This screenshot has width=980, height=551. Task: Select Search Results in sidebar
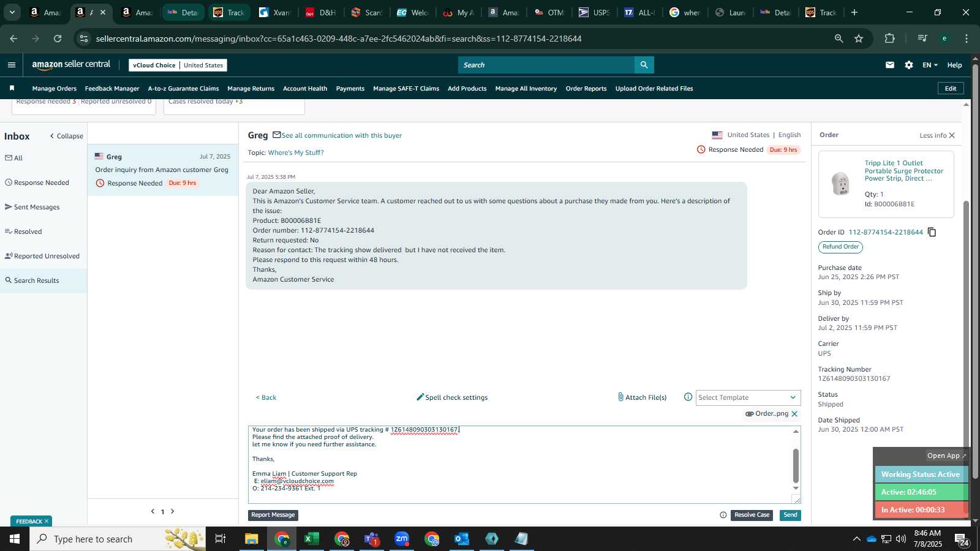tap(43, 280)
